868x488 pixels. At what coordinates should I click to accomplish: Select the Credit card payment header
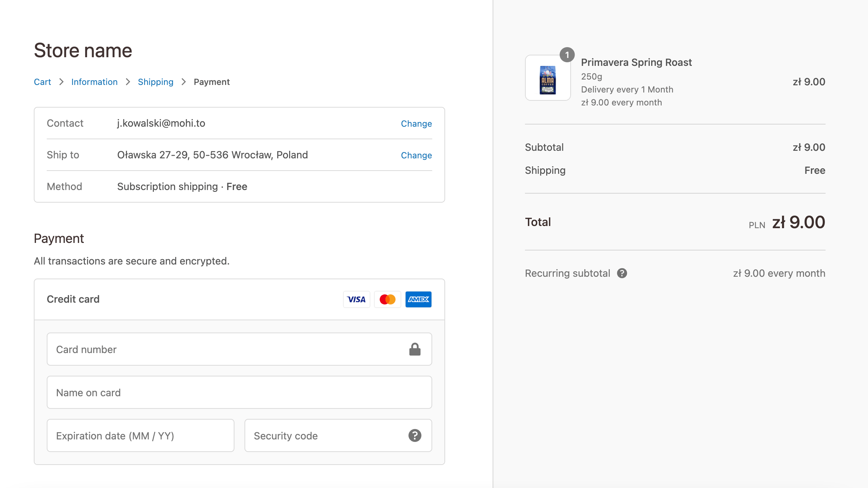73,299
